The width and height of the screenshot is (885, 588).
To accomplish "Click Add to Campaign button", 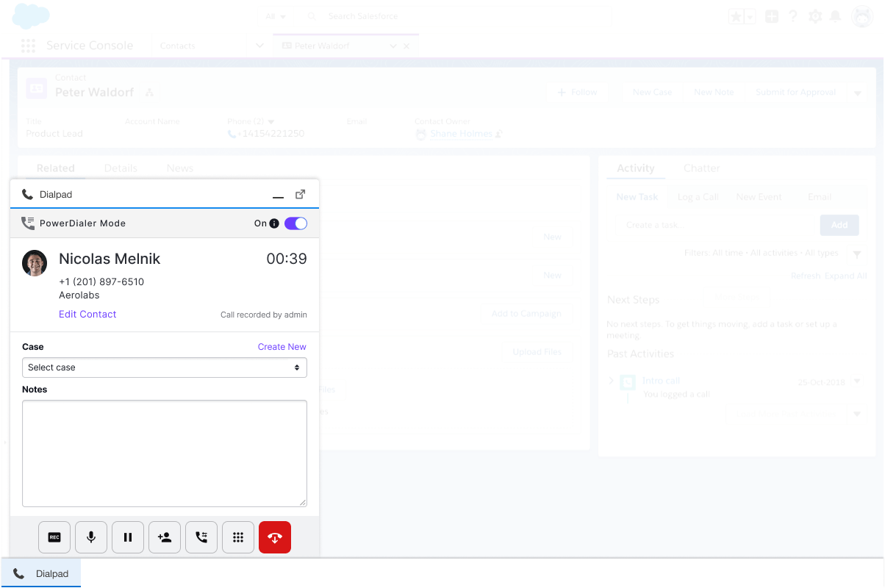I will [x=526, y=314].
